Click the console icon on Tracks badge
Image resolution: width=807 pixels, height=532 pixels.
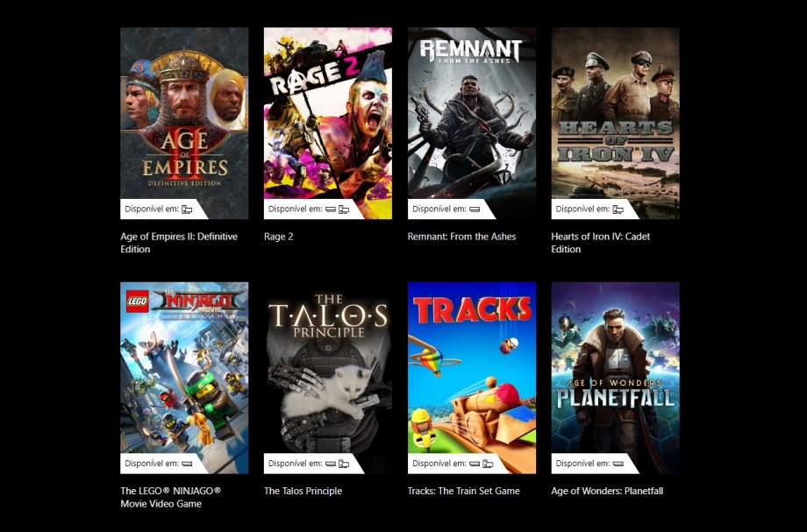click(x=475, y=464)
